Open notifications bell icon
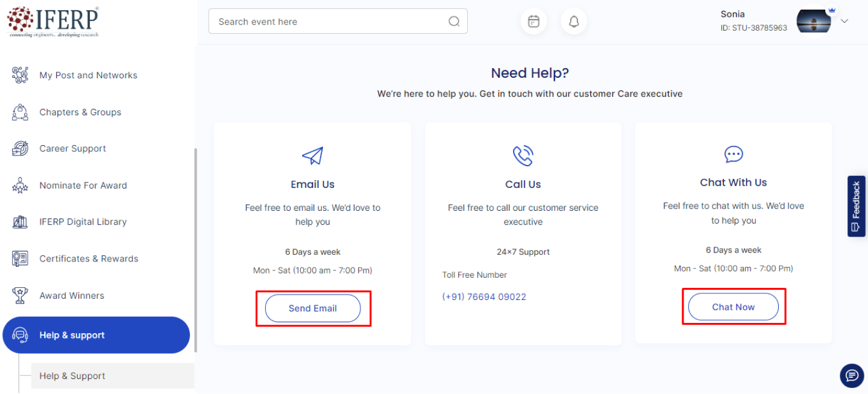The image size is (868, 394). point(574,22)
